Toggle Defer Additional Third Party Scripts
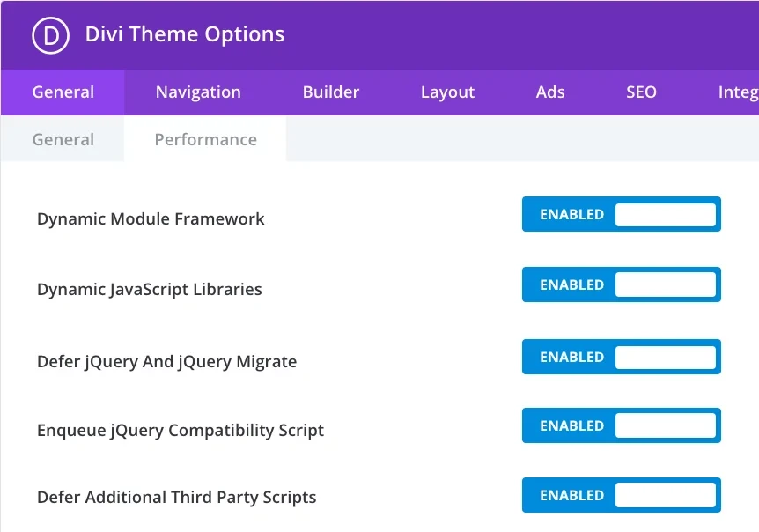Image resolution: width=759 pixels, height=532 pixels. tap(621, 496)
